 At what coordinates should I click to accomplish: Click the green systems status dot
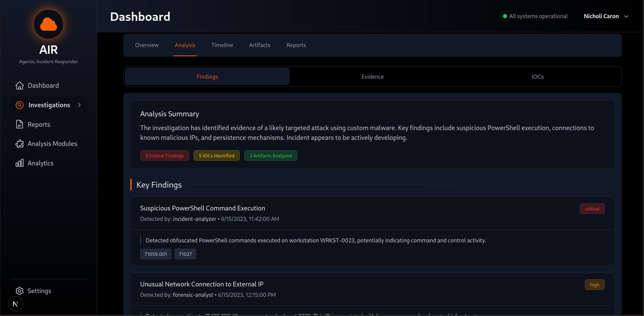[505, 16]
